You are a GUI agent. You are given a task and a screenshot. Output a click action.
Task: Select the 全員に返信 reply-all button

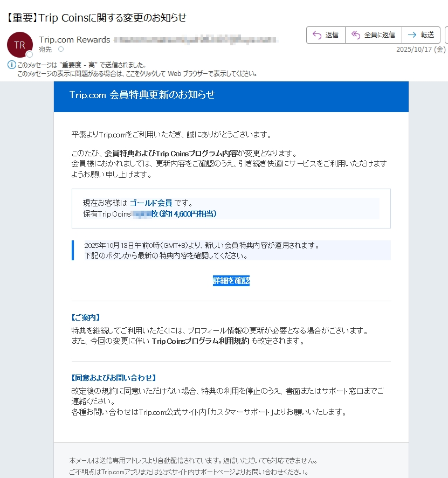tap(373, 34)
